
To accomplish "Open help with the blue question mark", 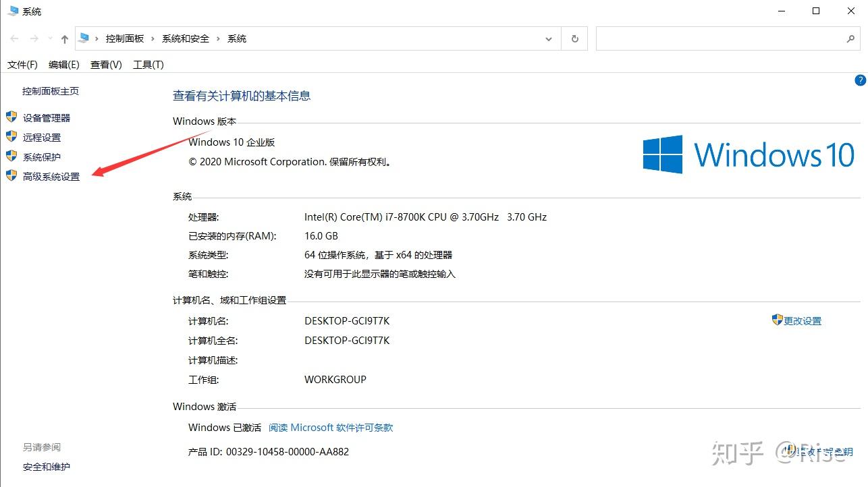I will point(860,80).
